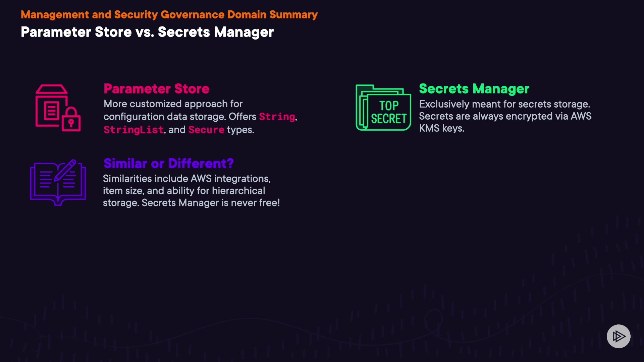
Task: Click the purple open book pencil icon
Action: [x=58, y=182]
